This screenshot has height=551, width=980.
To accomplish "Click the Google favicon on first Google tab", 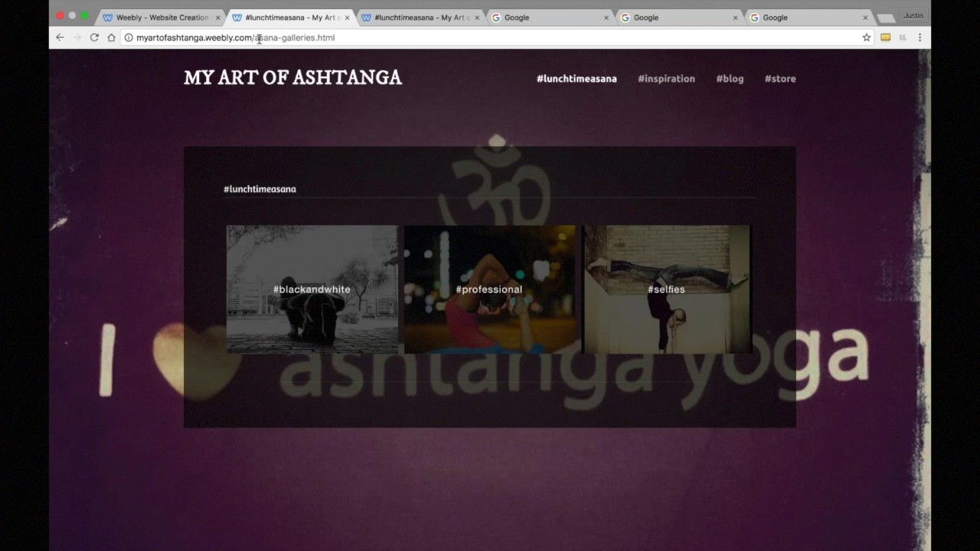I will click(496, 18).
